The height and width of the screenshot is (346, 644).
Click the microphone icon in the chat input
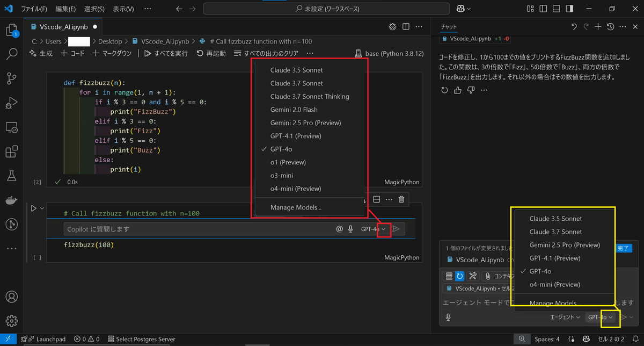pyautogui.click(x=351, y=228)
